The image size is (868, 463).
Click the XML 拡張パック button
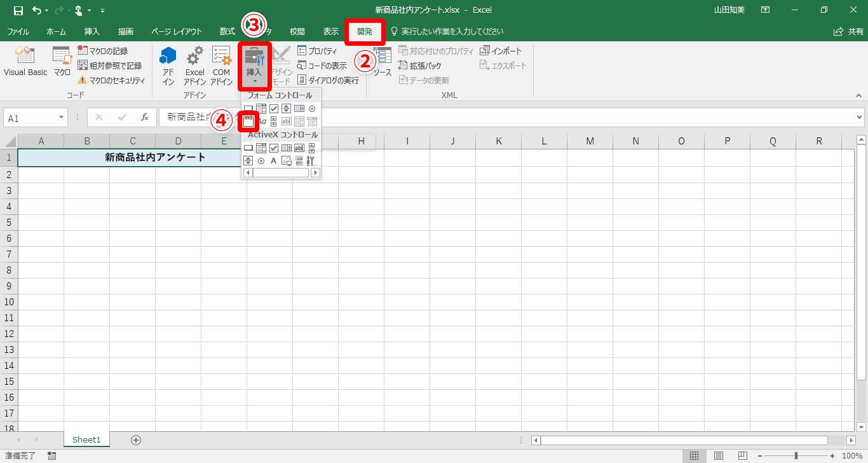pyautogui.click(x=419, y=66)
